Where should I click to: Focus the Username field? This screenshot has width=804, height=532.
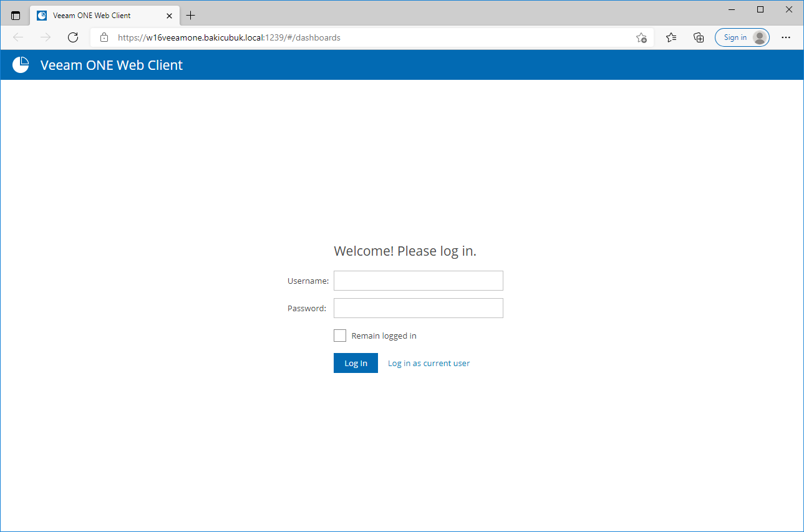click(419, 281)
